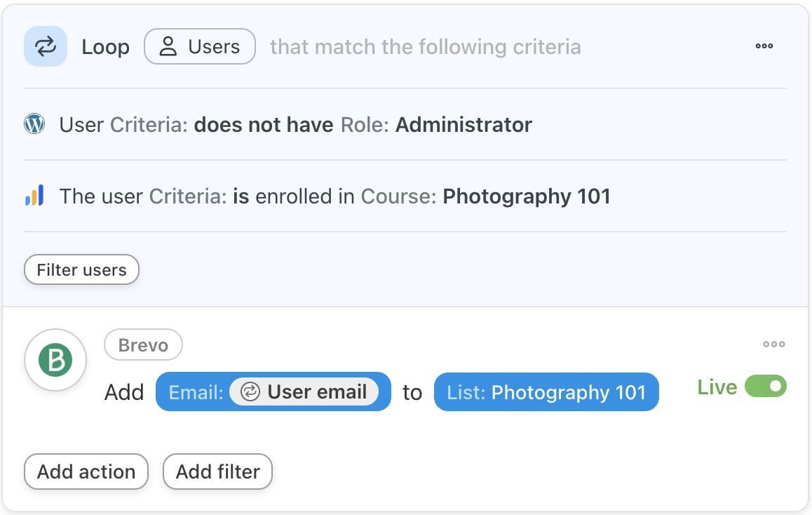Click the Brevo circular logo icon
The height and width of the screenshot is (515, 812).
pos(55,361)
